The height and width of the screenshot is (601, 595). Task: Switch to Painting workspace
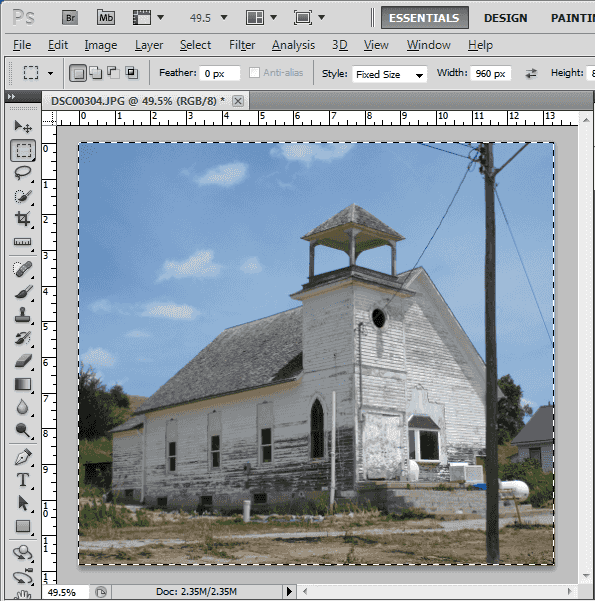click(x=572, y=18)
